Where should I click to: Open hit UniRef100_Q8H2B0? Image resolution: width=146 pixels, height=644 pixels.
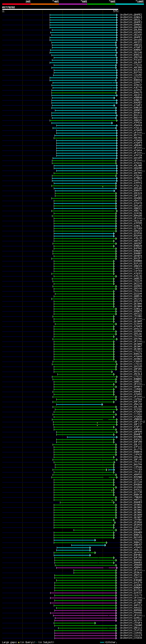point(131,27)
